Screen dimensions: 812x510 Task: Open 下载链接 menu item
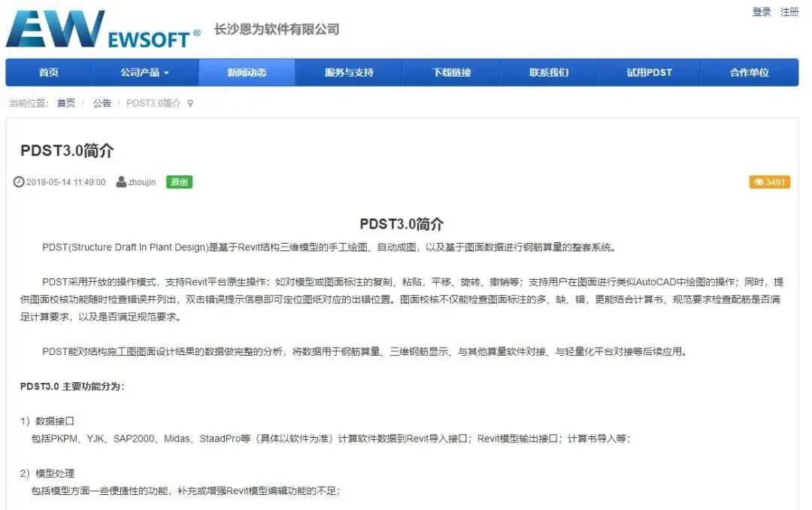tap(452, 72)
